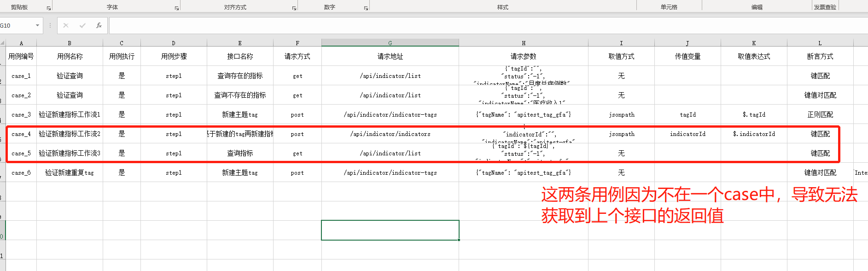Viewport: 868px width, 271px height.
Task: Select the entire sheet via corner triangle
Action: [x=3, y=43]
